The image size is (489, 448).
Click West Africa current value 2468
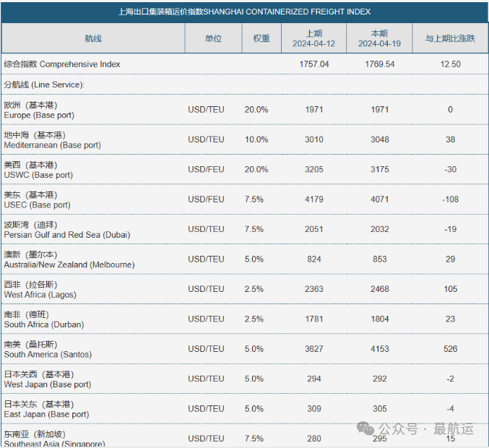pos(379,289)
